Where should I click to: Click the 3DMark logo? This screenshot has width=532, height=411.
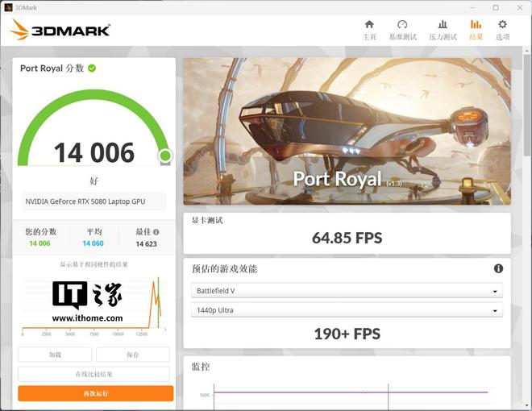point(60,30)
